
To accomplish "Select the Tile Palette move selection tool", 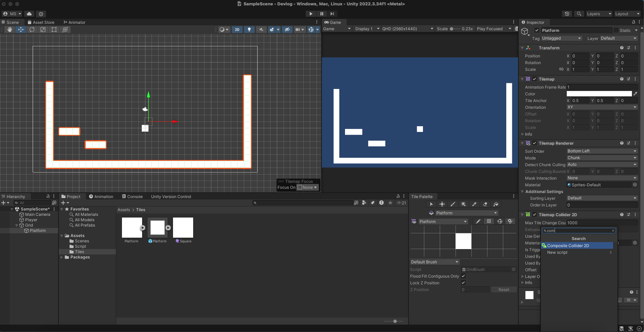I will coord(442,204).
